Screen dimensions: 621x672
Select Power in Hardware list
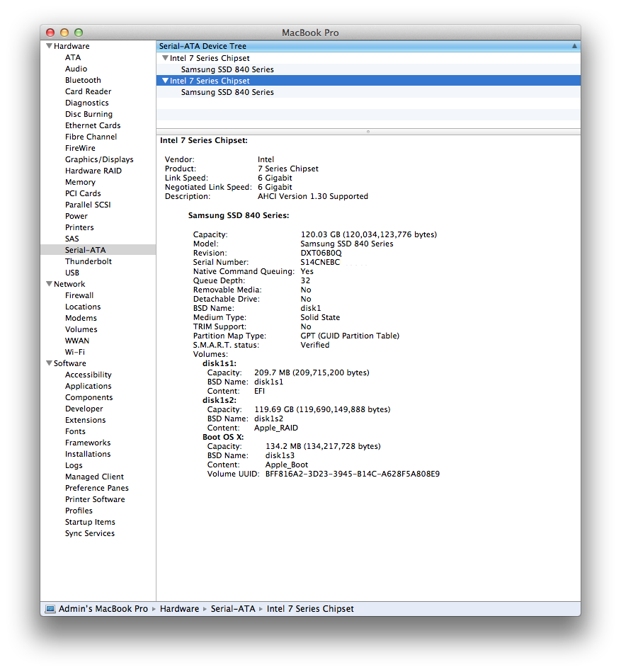tap(76, 216)
